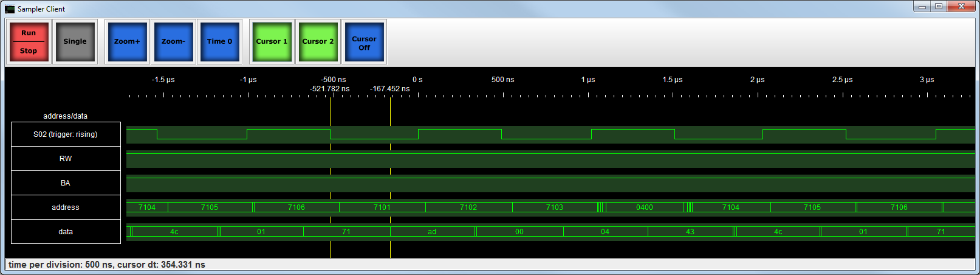Viewport: 980px width, 275px height.
Task: Turn off cursors with Cursor Off
Action: [364, 42]
